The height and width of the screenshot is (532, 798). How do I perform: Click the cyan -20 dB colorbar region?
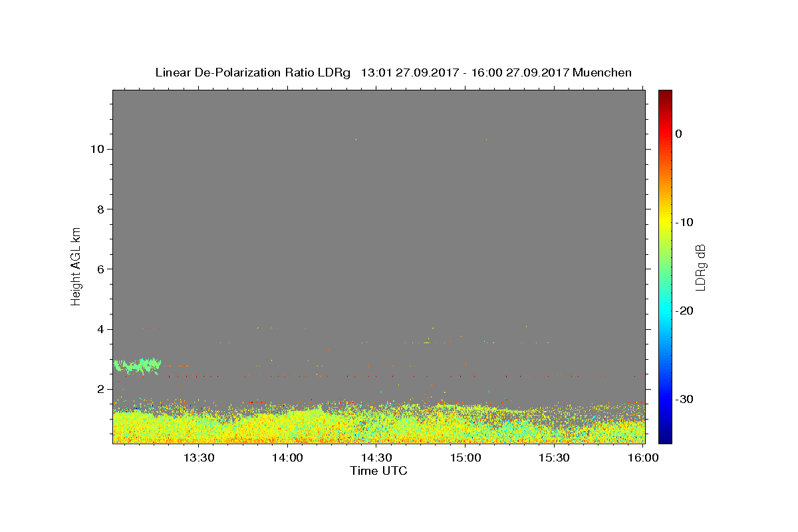(665, 311)
